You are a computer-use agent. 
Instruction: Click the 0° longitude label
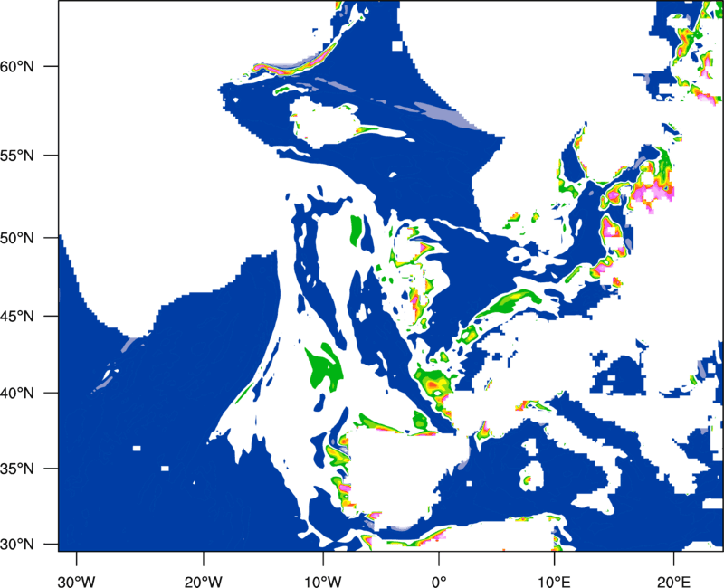[x=439, y=582]
